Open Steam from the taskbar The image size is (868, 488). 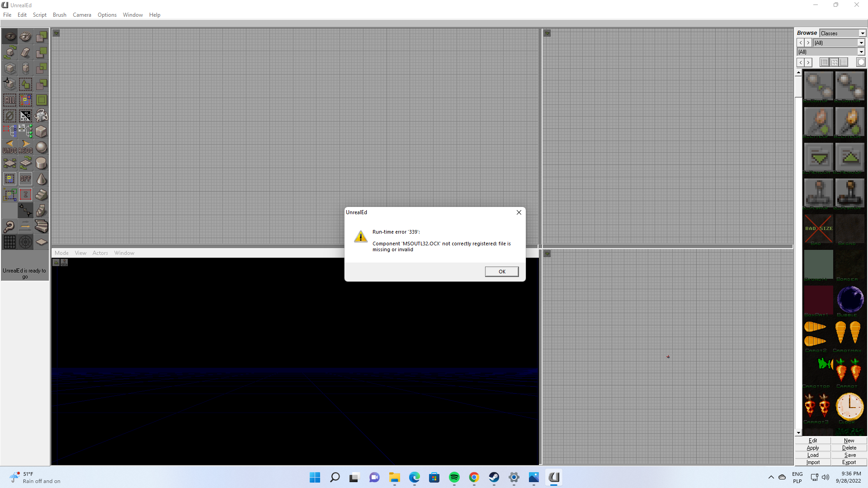click(494, 478)
